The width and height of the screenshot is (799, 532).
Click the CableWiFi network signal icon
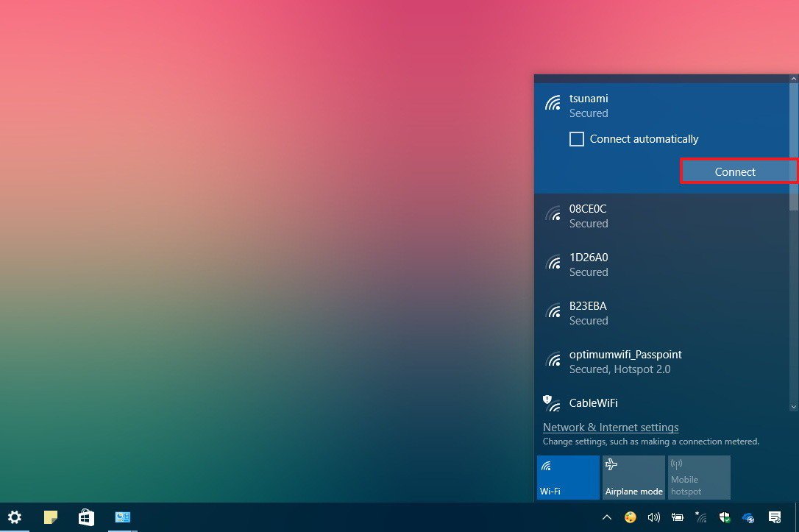point(551,402)
